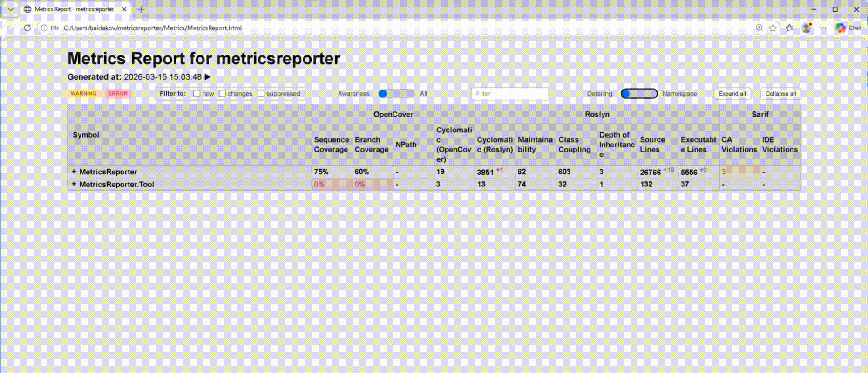The image size is (868, 373).
Task: Add page to favorites with star icon
Action: click(x=773, y=28)
